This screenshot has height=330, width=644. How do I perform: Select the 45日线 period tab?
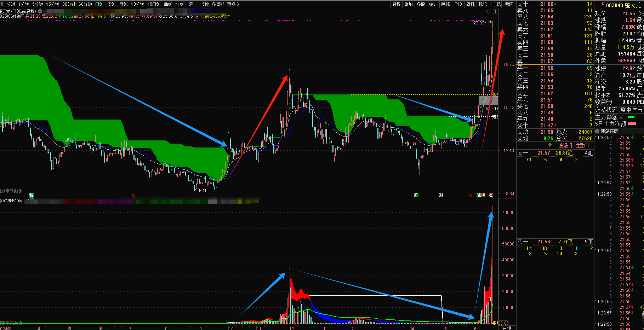coord(154,4)
